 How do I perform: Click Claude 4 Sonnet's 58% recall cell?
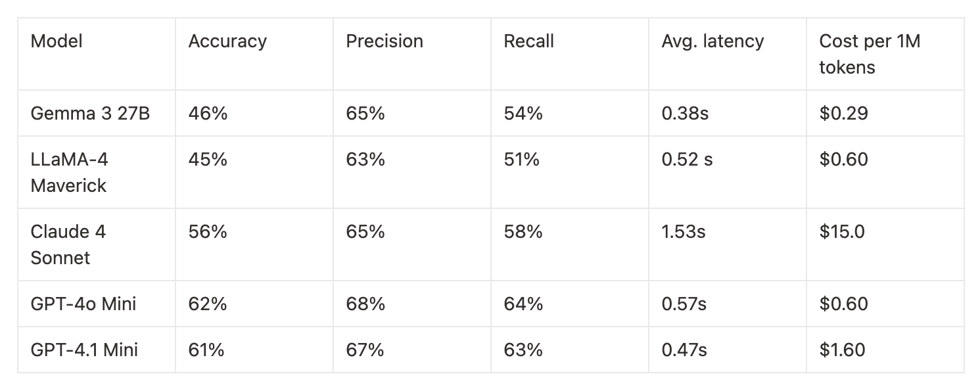tap(570, 244)
